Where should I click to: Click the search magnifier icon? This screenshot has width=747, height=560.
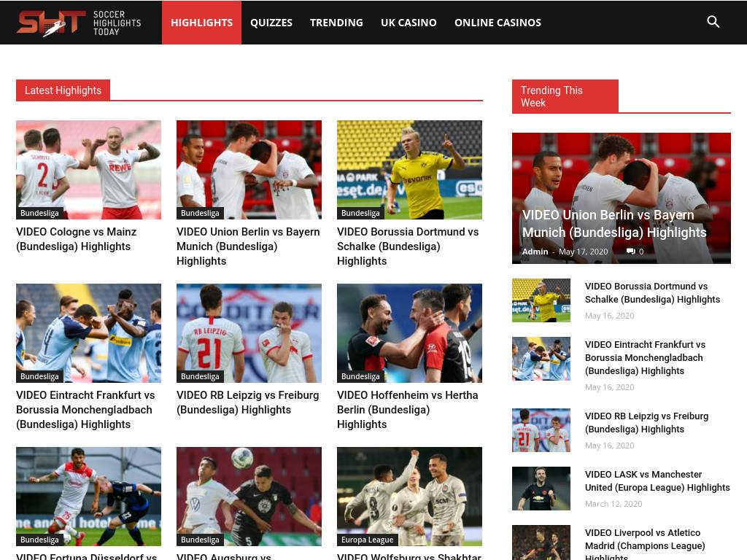(x=713, y=22)
